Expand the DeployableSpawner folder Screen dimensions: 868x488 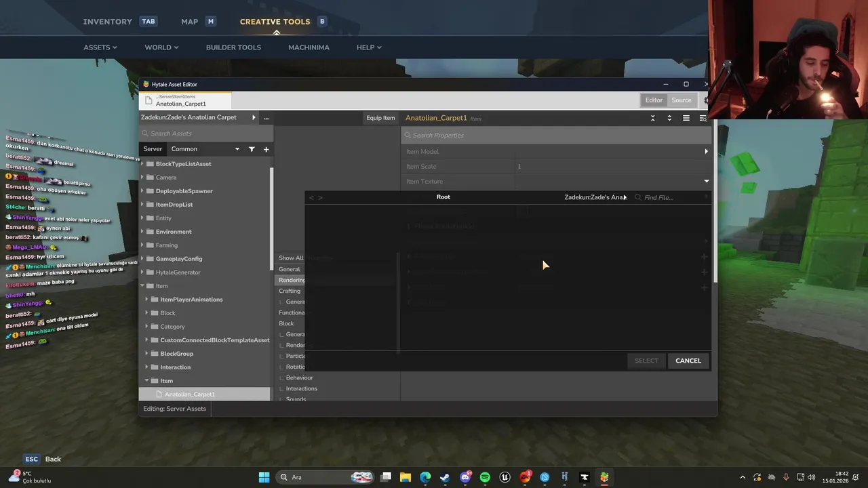pyautogui.click(x=142, y=191)
